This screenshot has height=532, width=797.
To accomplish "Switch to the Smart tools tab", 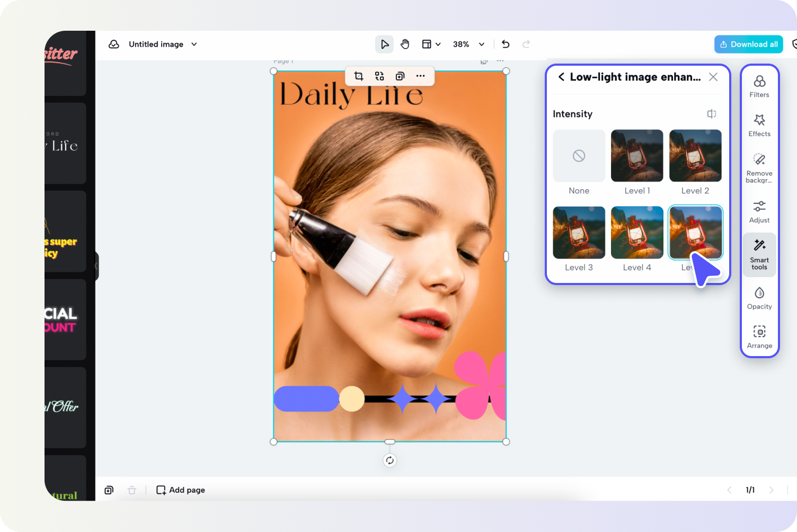I will (759, 254).
